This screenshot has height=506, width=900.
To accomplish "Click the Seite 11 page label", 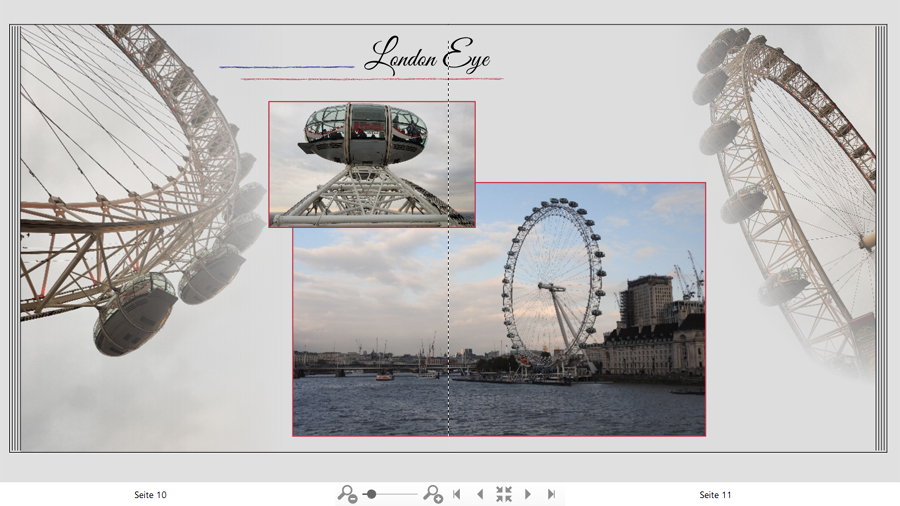I will (x=715, y=495).
